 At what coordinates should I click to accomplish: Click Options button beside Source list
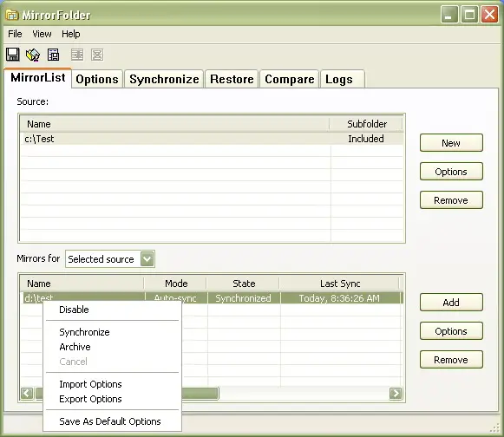(x=451, y=172)
